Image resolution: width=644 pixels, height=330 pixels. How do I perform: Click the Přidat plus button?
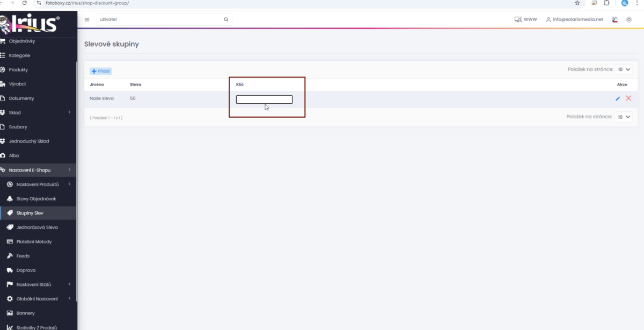[100, 71]
